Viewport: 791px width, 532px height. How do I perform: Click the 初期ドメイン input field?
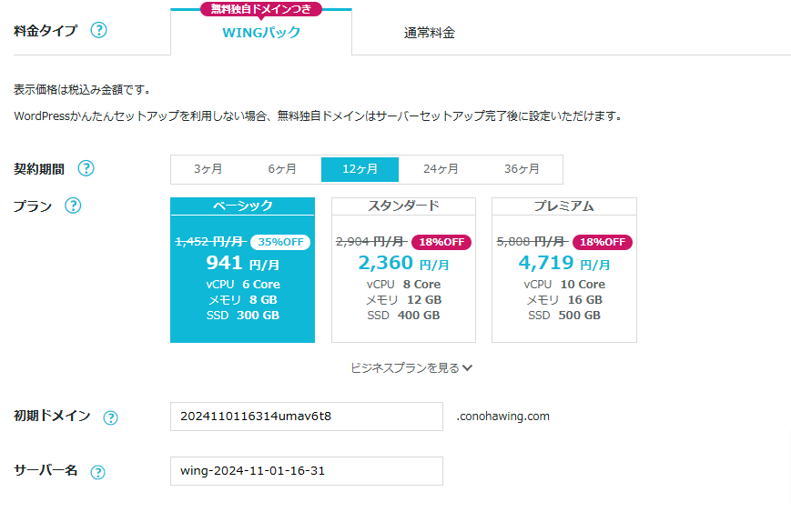click(x=306, y=417)
